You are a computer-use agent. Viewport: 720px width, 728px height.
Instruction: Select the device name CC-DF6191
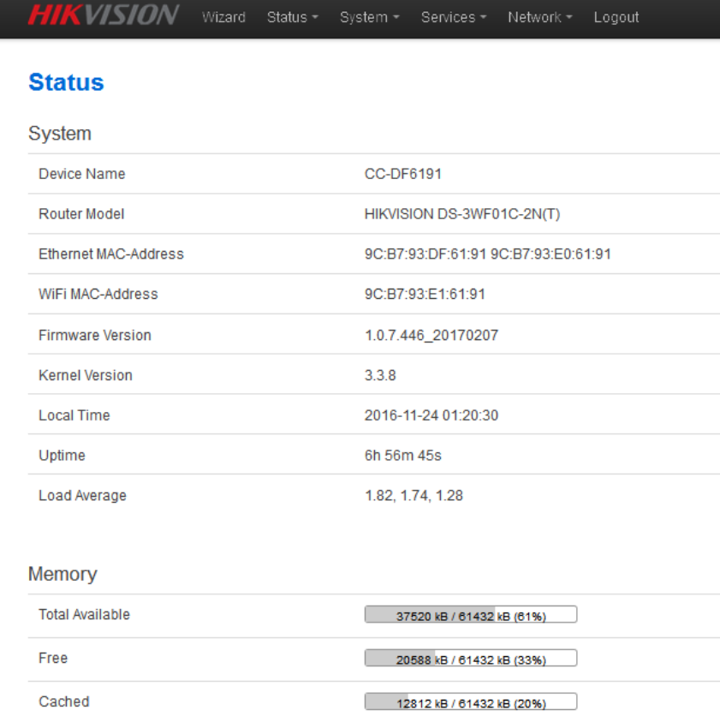(402, 174)
